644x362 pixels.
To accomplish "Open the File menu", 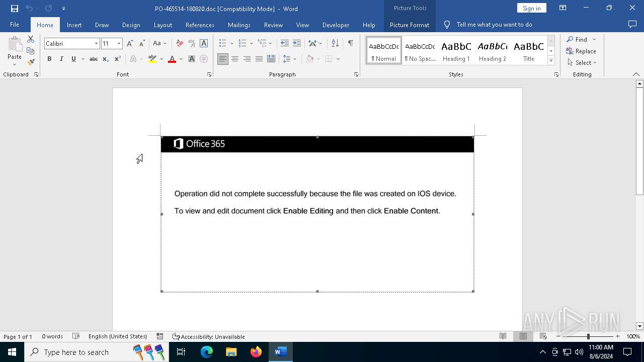I will (15, 25).
